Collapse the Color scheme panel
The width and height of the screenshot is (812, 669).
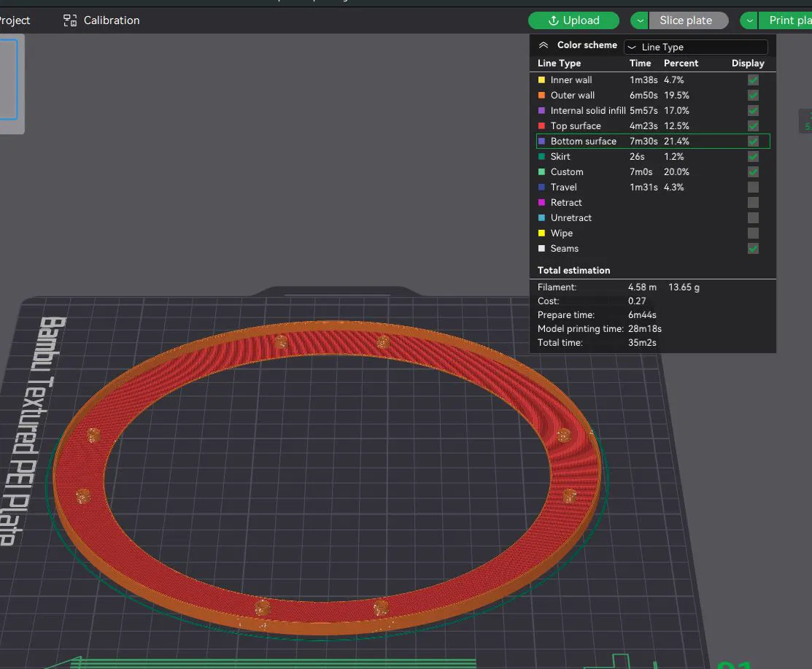544,45
